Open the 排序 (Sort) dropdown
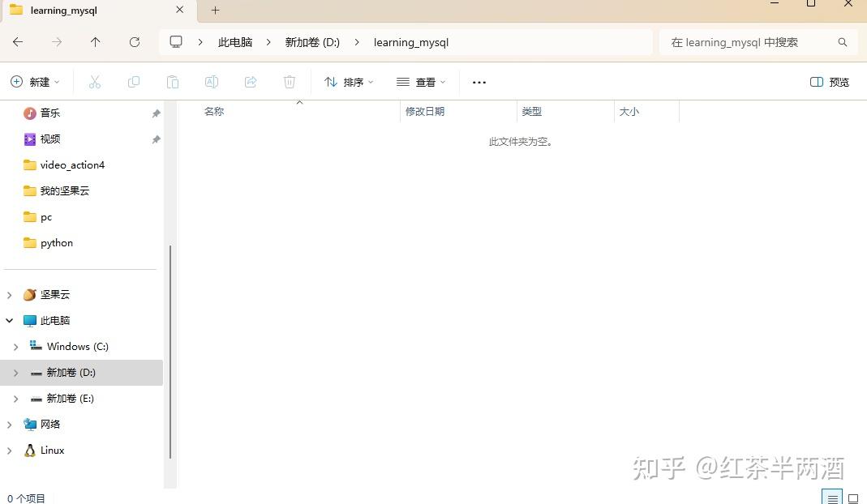This screenshot has width=867, height=504. tap(348, 81)
